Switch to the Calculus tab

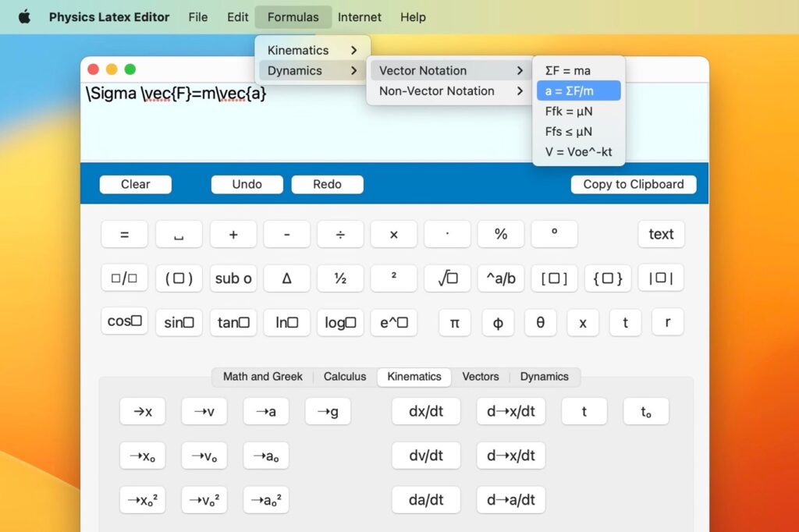pos(345,377)
